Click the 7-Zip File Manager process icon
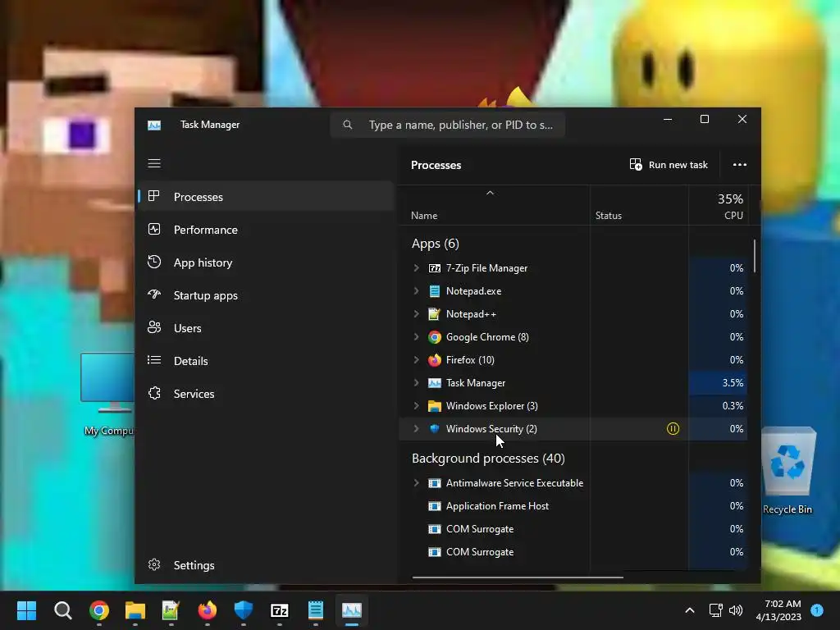840x630 pixels. pyautogui.click(x=435, y=268)
